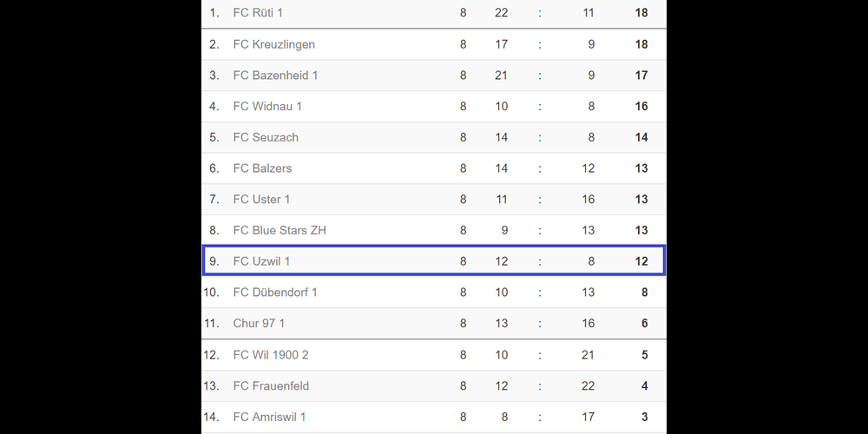Open the Chur 97 1 team link
868x434 pixels.
click(x=259, y=324)
